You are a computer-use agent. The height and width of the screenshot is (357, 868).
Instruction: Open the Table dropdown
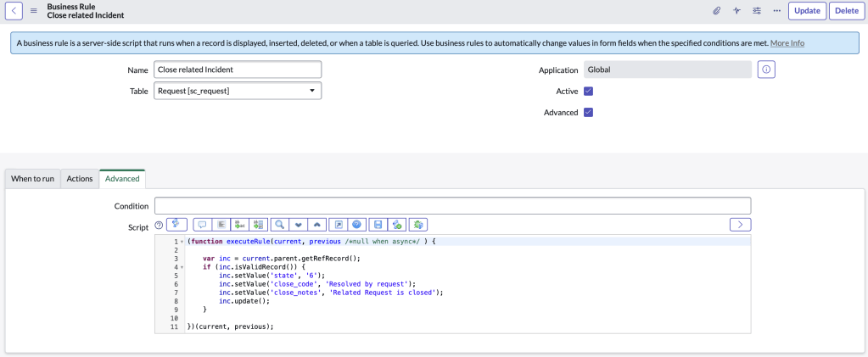point(238,91)
